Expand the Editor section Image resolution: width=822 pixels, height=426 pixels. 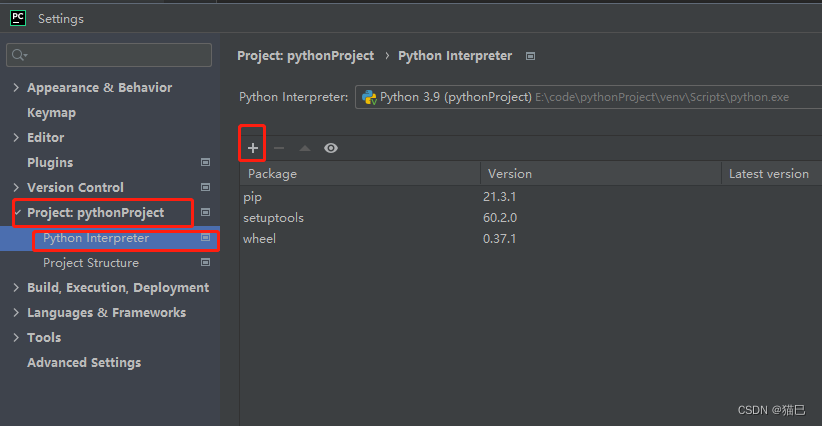pos(16,137)
